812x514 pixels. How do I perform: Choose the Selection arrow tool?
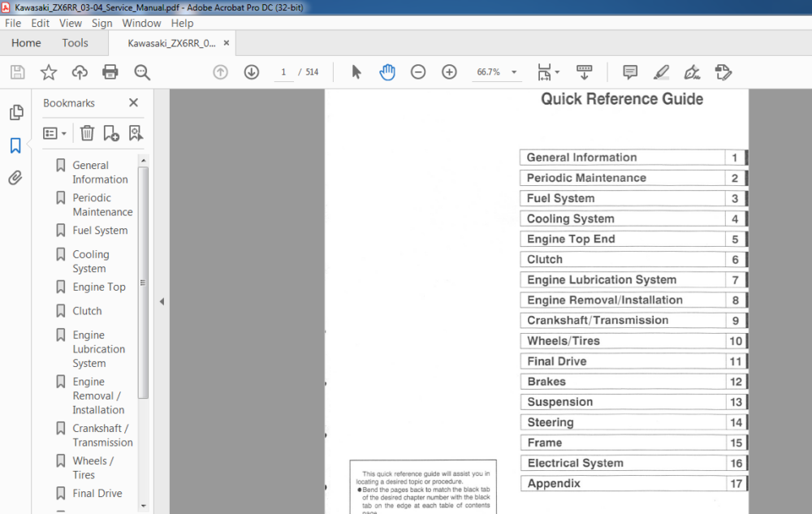356,72
